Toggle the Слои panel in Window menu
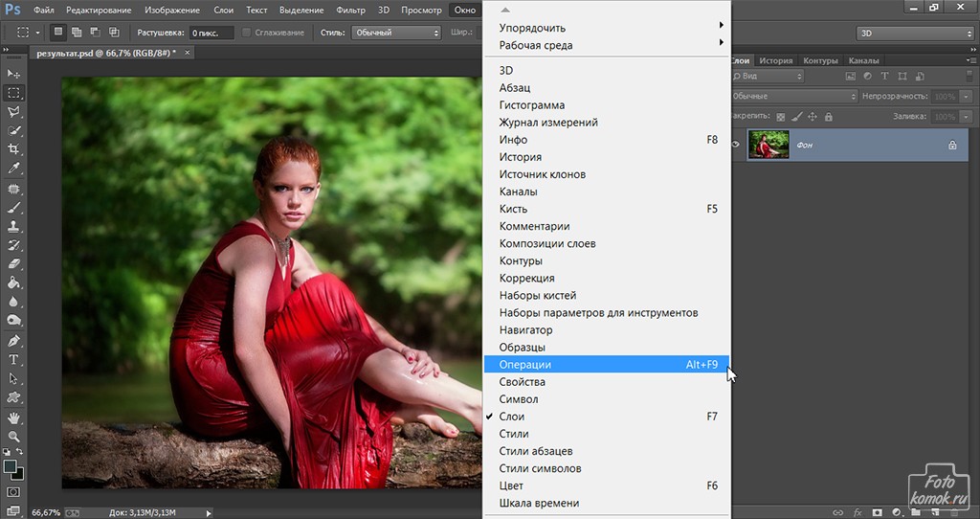The height and width of the screenshot is (519, 980). tap(512, 417)
